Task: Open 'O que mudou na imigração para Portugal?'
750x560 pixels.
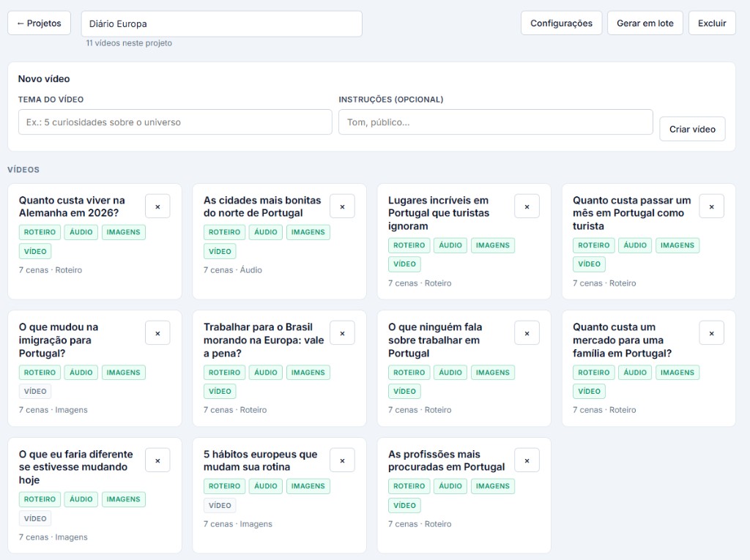Action: point(59,340)
